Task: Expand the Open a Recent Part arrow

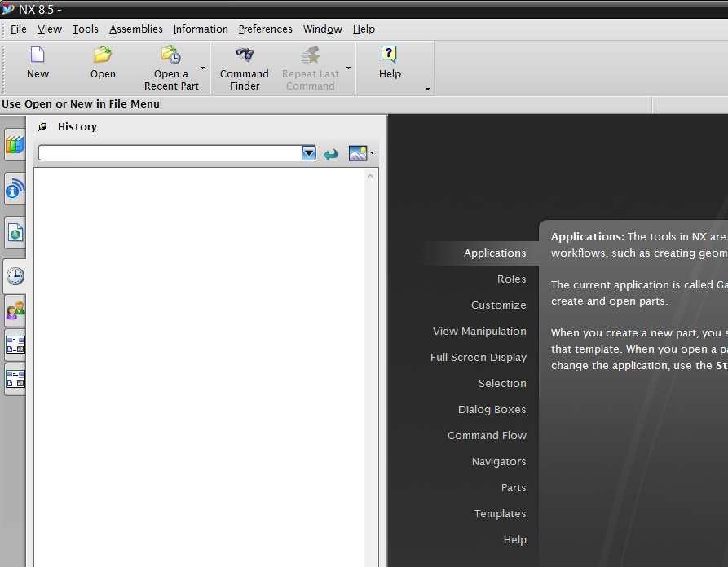Action: click(x=202, y=68)
